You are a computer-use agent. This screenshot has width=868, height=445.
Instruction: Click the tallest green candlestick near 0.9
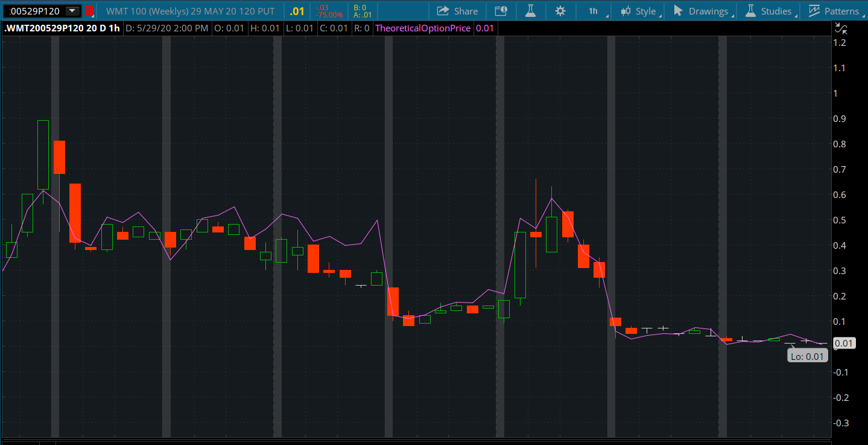click(x=43, y=155)
